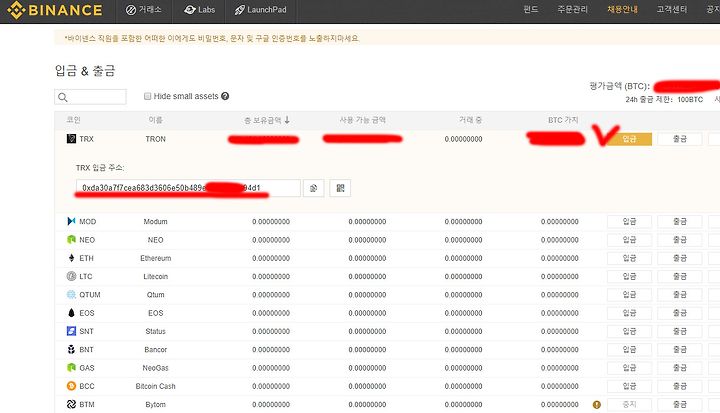Click the GAS 출금 withdraw button
This screenshot has height=413, width=720.
pyautogui.click(x=680, y=368)
